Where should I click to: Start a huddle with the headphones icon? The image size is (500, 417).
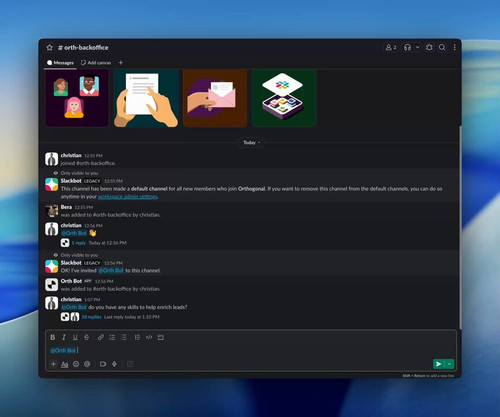click(407, 47)
